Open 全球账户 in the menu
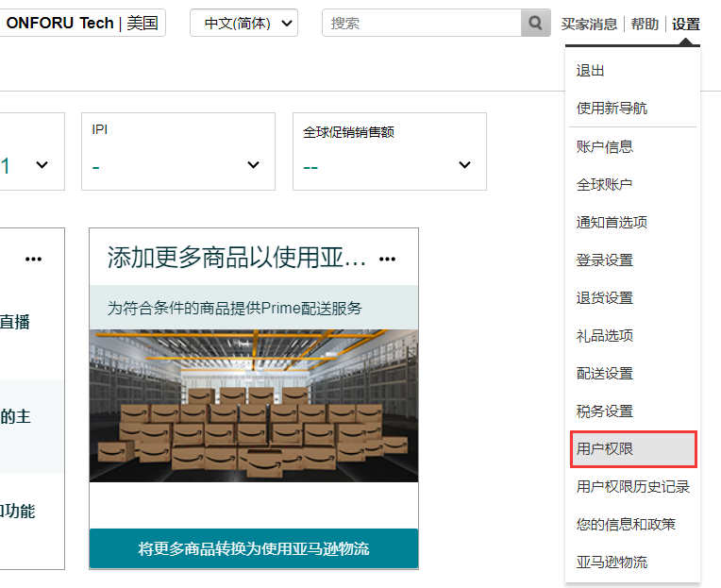Viewport: 721px width, 588px height. (x=604, y=185)
